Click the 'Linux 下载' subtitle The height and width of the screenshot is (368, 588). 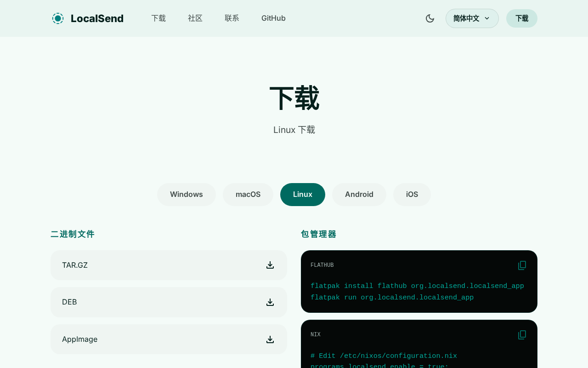tap(294, 130)
